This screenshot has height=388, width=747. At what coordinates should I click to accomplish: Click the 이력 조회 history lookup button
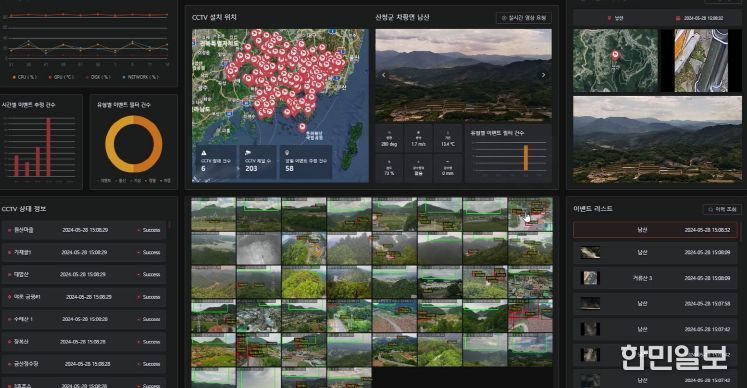723,209
